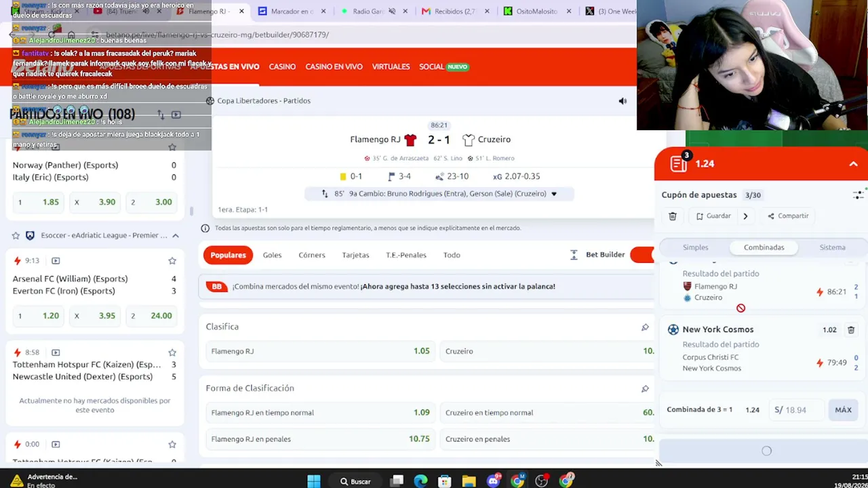Open the Casino en Vivo section
868x488 pixels.
click(334, 67)
